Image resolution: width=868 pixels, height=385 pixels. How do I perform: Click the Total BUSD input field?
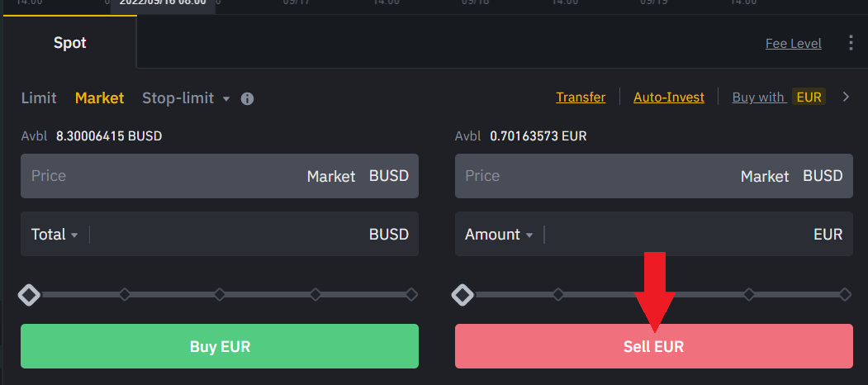point(227,235)
